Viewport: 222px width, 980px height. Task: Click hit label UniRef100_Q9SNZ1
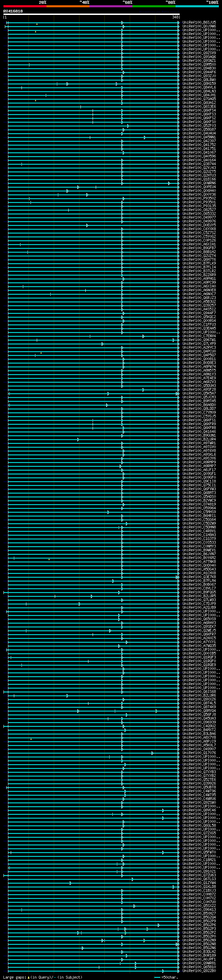tap(199, 61)
